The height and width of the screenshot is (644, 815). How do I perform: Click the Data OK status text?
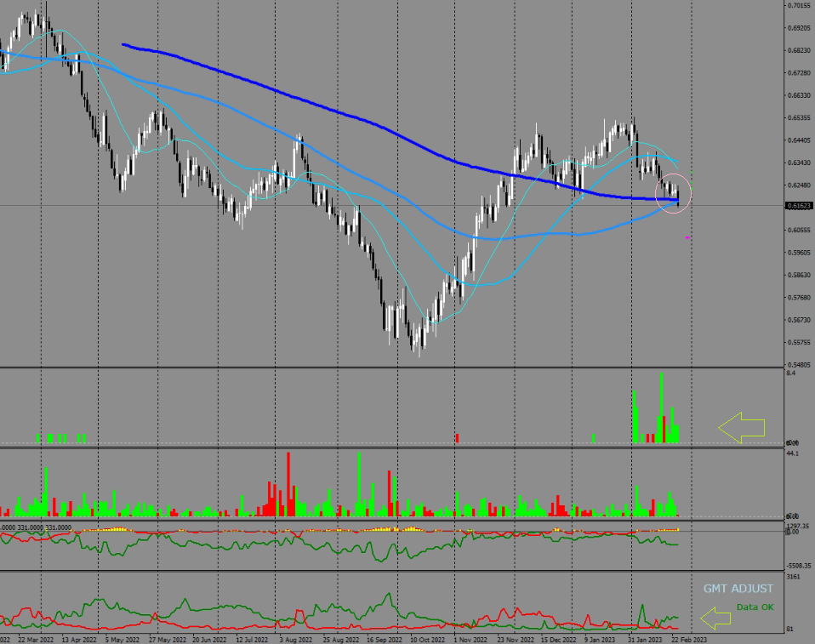[755, 607]
